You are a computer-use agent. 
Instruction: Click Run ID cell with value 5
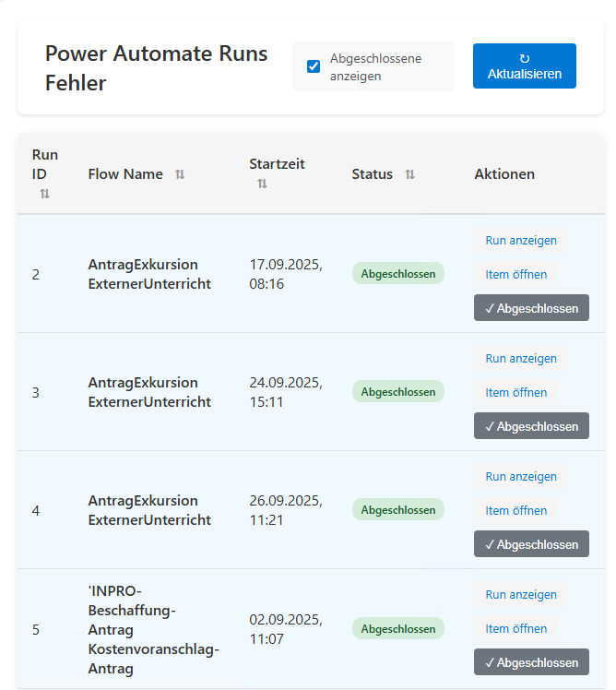coord(36,630)
